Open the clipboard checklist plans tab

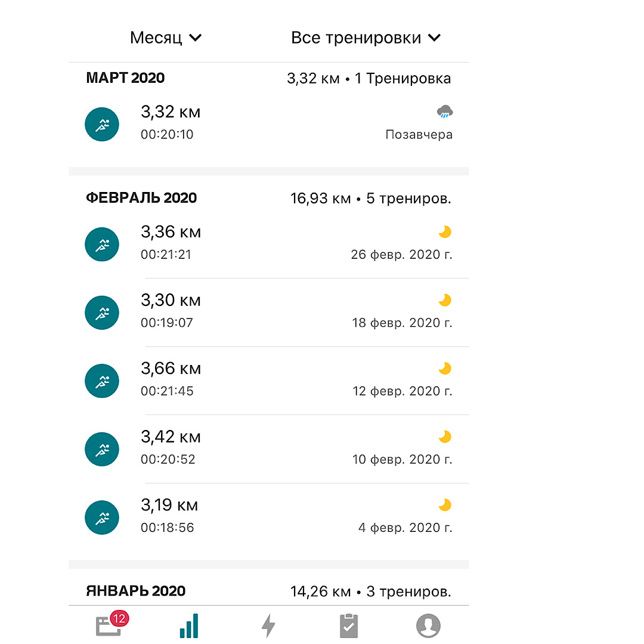[349, 626]
